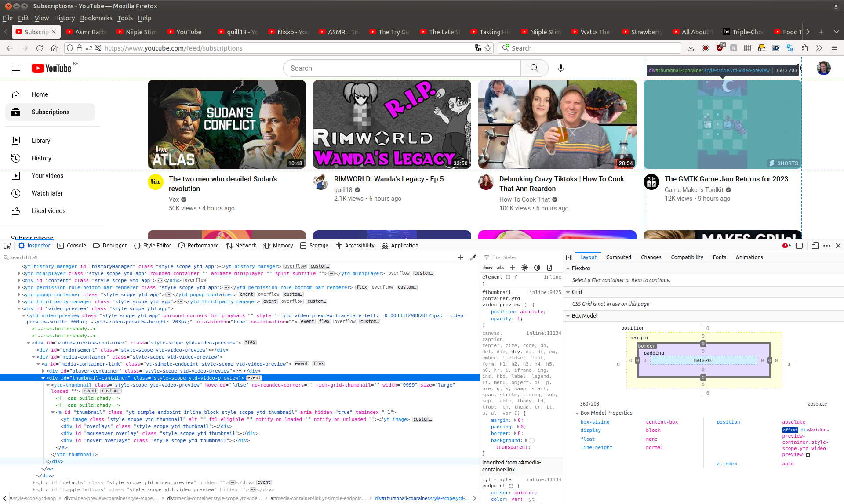Open the Watch later sidebar link

tap(47, 193)
